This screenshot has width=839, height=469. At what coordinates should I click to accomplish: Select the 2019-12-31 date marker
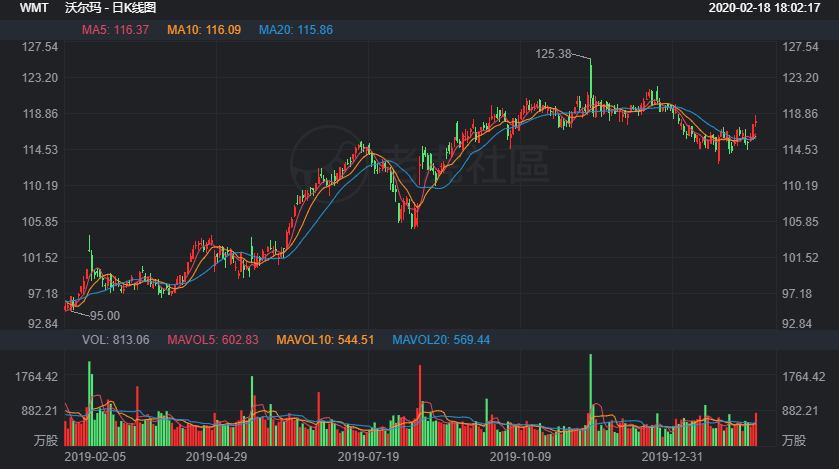[x=672, y=456]
